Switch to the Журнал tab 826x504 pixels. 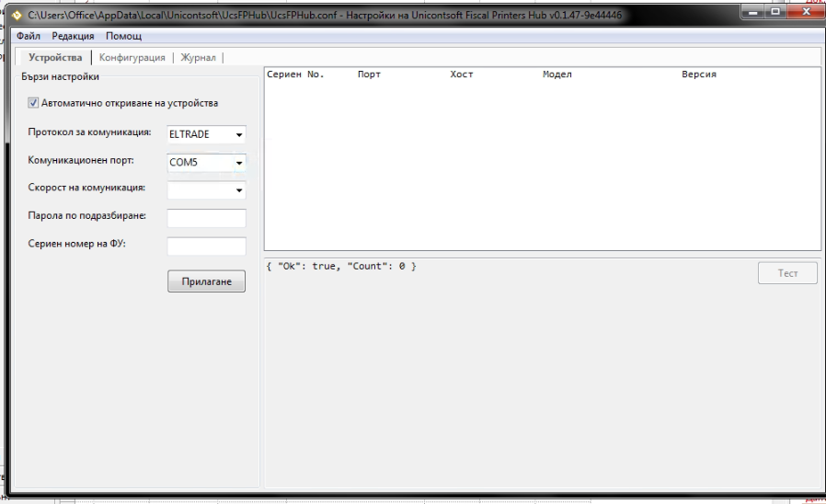[x=198, y=57]
